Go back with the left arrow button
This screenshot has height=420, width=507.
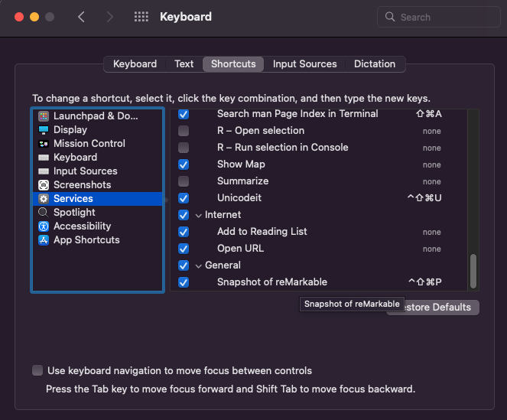click(82, 17)
